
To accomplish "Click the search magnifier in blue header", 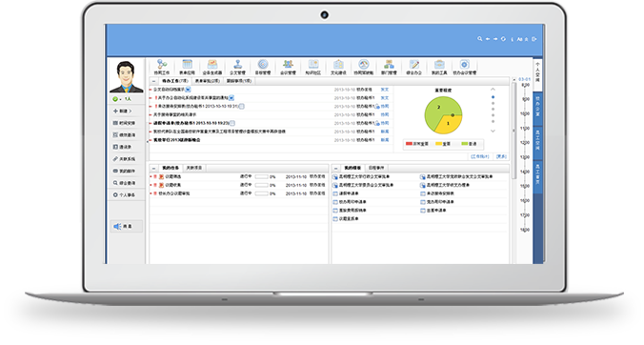I will (x=479, y=39).
